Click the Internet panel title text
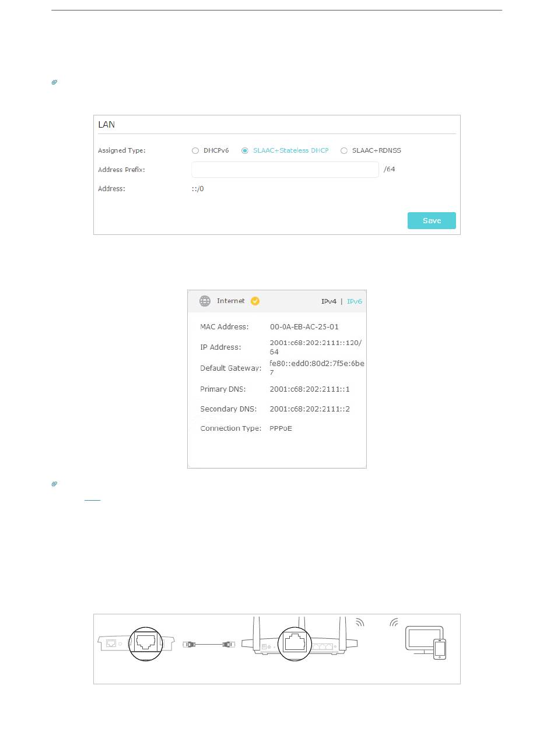Screen dimensions: 554x756 click(x=231, y=301)
